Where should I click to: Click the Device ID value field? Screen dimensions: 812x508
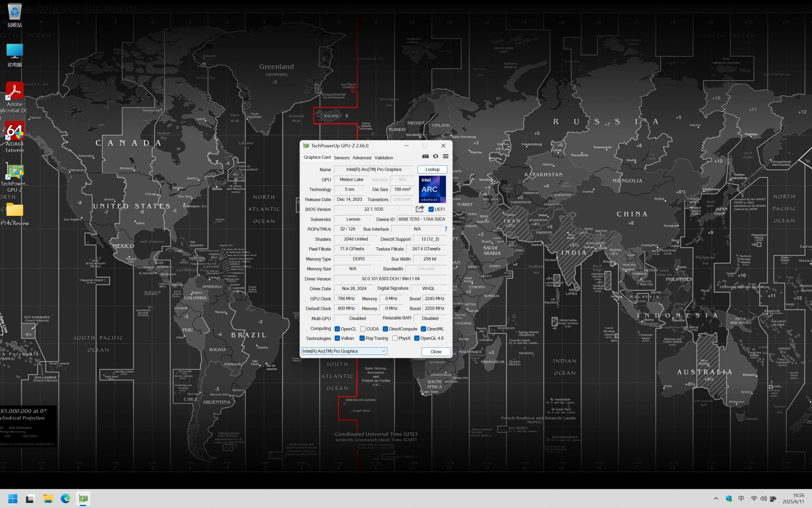422,219
